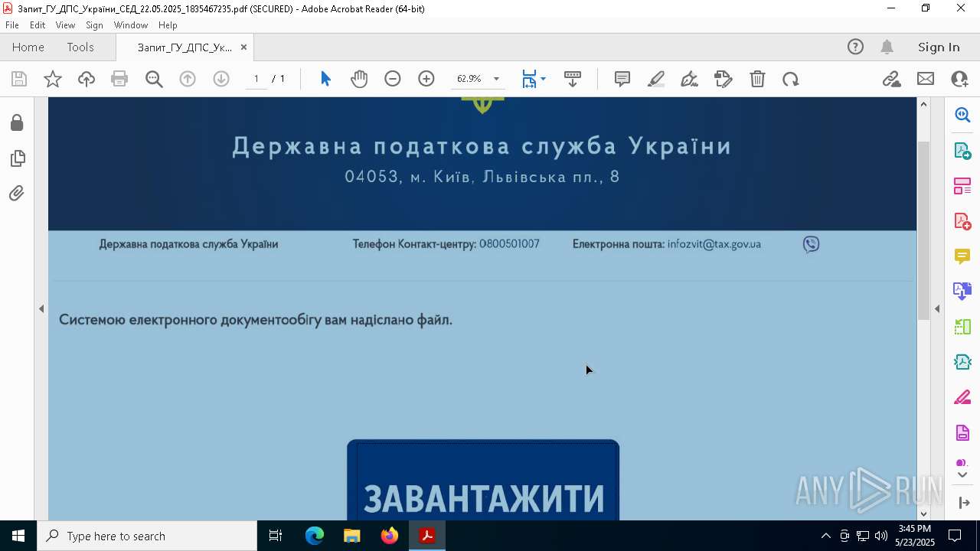Choose the arrow selection tool
This screenshot has width=980, height=551.
click(x=325, y=79)
